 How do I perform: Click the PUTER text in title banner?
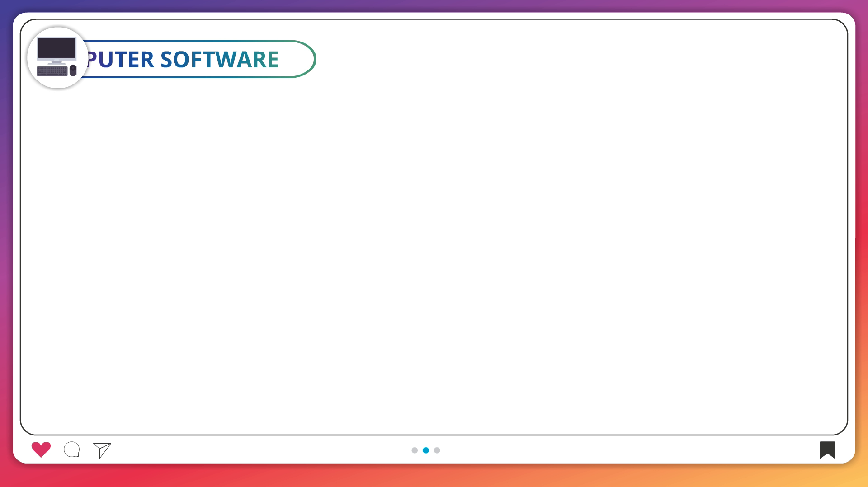120,60
